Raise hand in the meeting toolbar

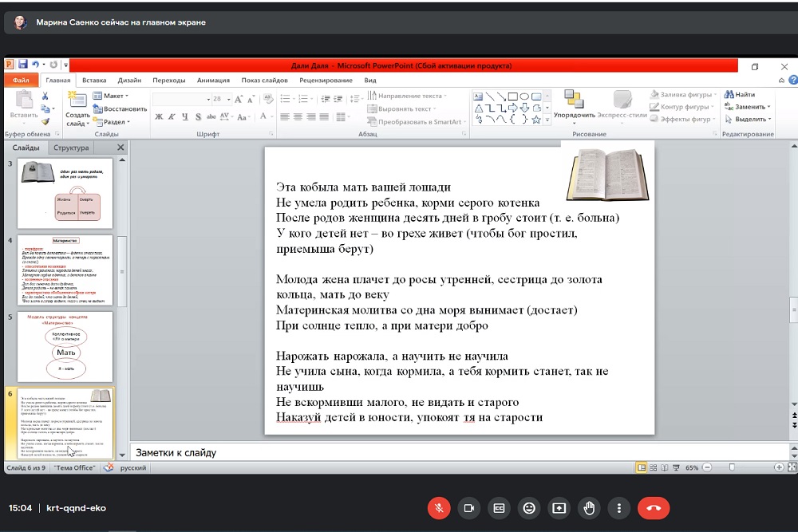click(x=589, y=508)
